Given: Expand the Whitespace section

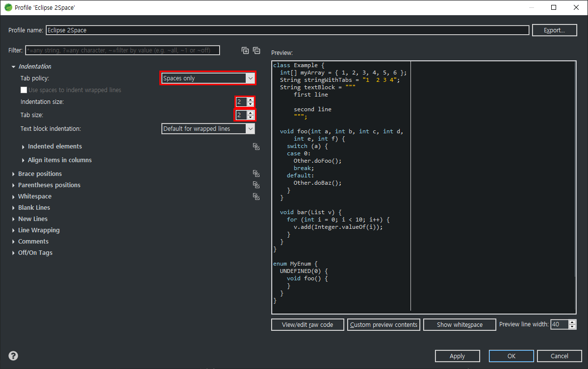Looking at the screenshot, I should click(14, 197).
